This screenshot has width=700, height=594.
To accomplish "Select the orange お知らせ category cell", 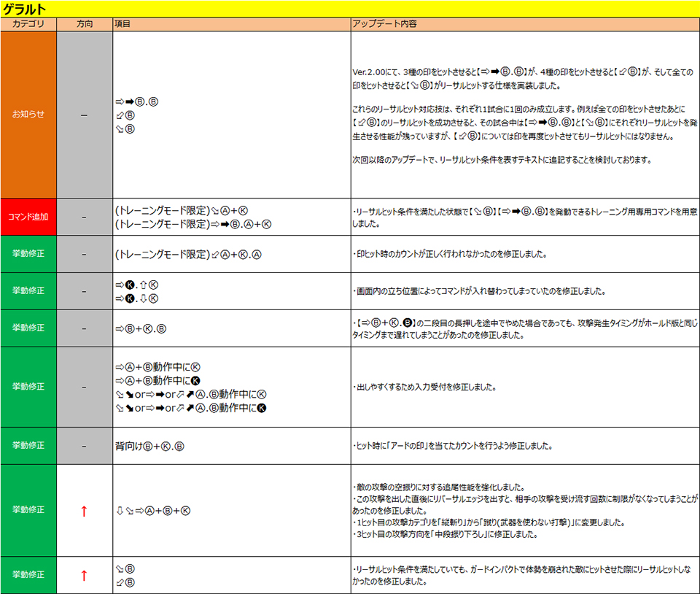I will pos(28,115).
